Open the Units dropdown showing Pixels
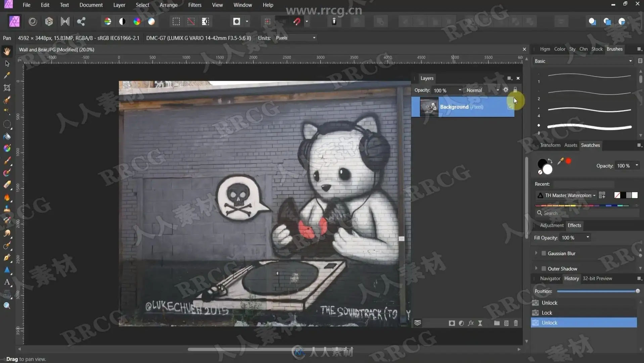The height and width of the screenshot is (363, 644). pos(296,38)
